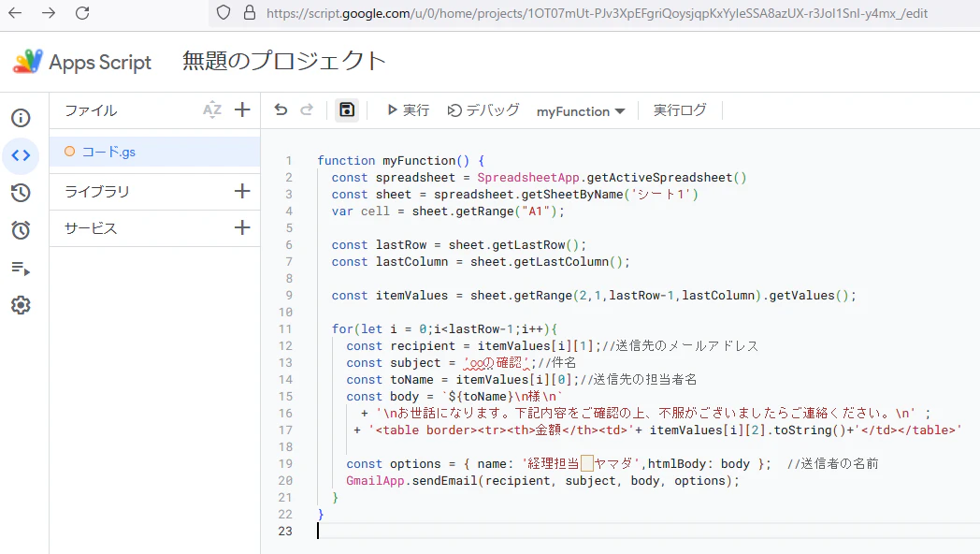The width and height of the screenshot is (980, 554).
Task: Sort files alphabetically with AZ icon
Action: click(212, 110)
